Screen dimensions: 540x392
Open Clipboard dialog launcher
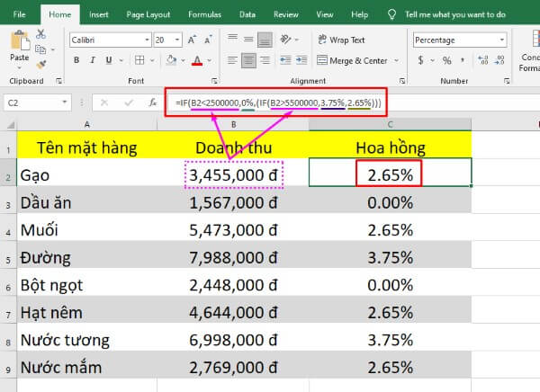coord(58,81)
